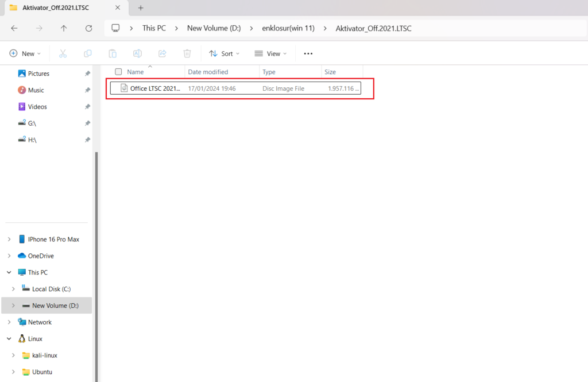Collapse the This PC tree node
This screenshot has height=382, width=588.
[9, 272]
